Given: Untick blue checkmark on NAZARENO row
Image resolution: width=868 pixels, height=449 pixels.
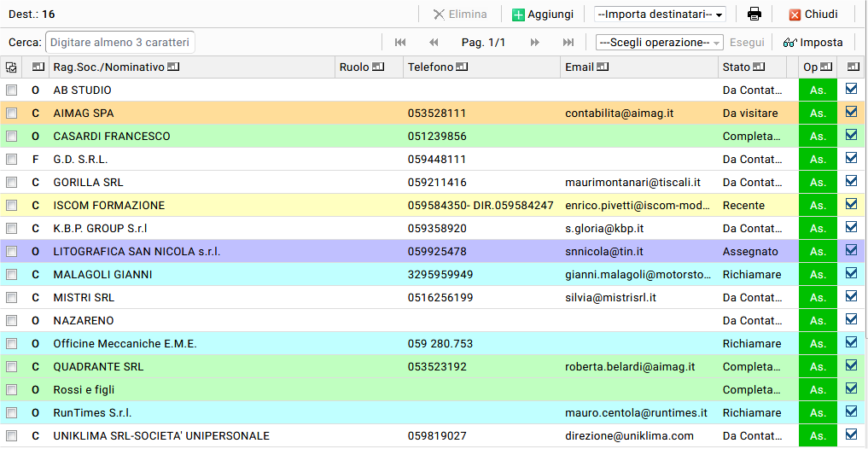Looking at the screenshot, I should [852, 319].
